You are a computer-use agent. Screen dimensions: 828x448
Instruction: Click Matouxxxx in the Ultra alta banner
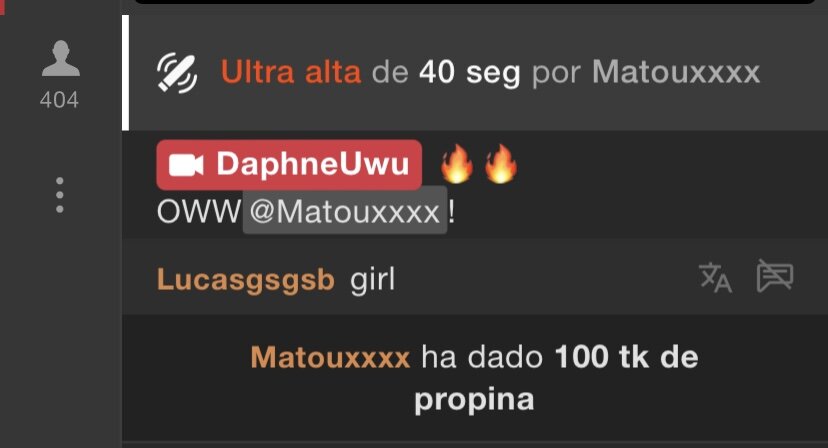click(x=676, y=72)
